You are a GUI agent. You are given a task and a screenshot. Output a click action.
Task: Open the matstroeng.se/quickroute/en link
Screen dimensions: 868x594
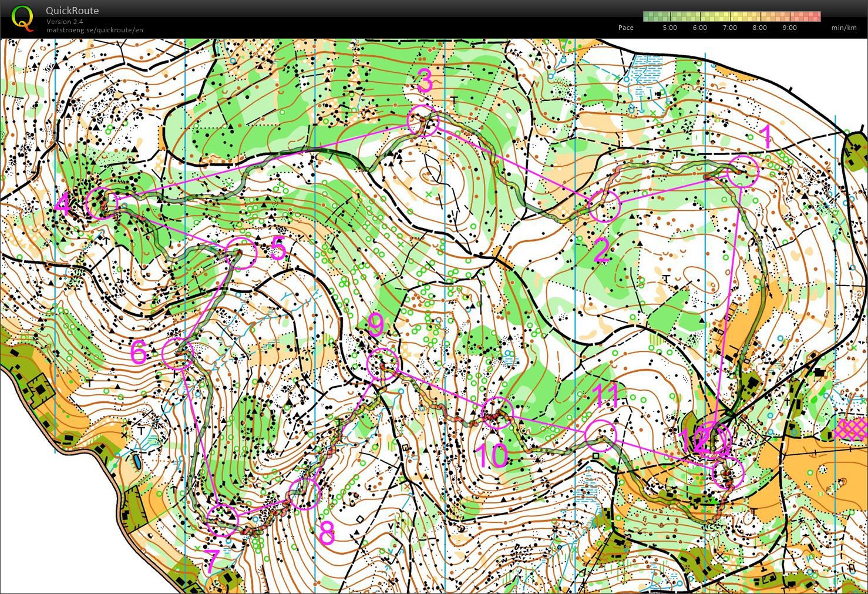pos(95,29)
